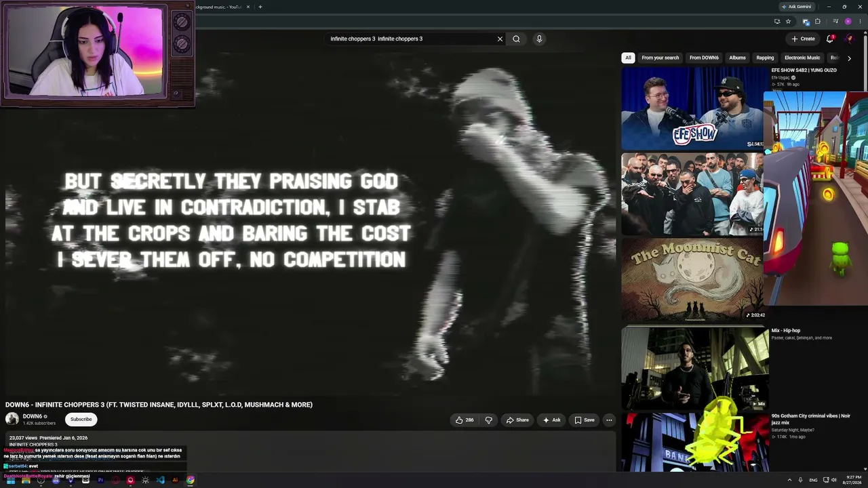Show more filter chips with right arrow

(x=849, y=58)
